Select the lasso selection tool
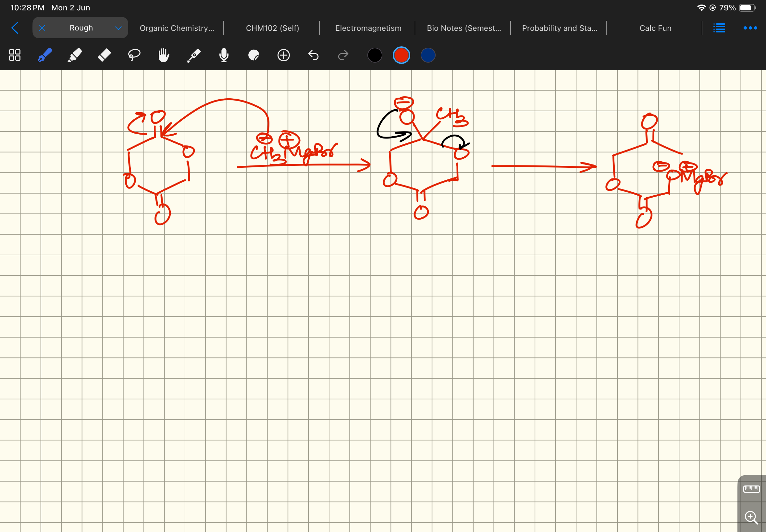 coord(134,55)
